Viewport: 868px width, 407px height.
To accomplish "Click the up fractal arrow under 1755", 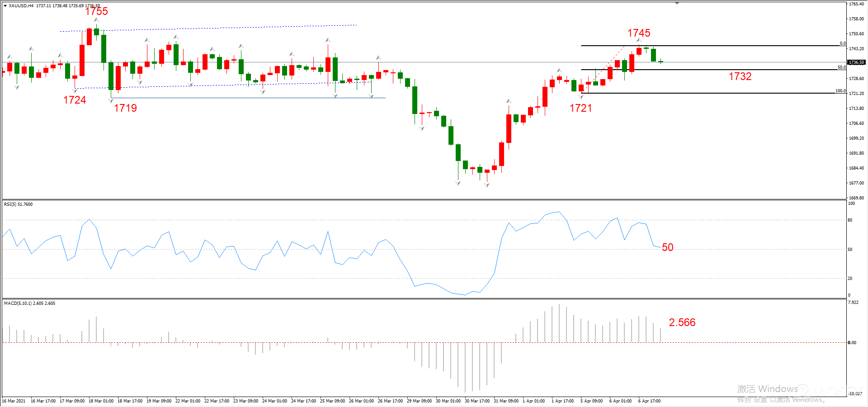I will pos(96,20).
